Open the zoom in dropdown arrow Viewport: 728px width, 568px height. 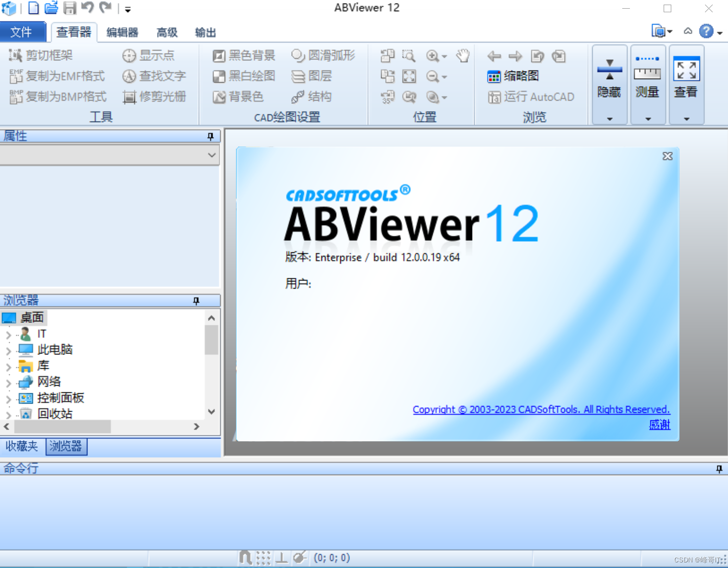tap(443, 57)
